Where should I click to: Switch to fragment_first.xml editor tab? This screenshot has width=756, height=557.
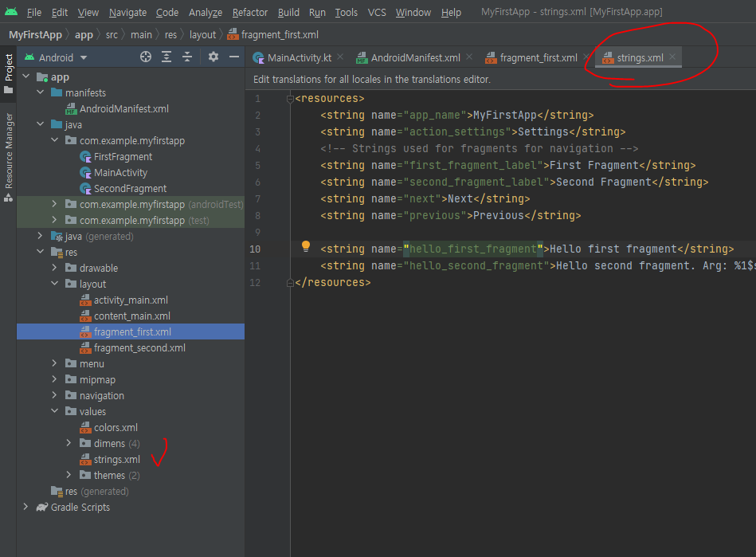coord(539,58)
